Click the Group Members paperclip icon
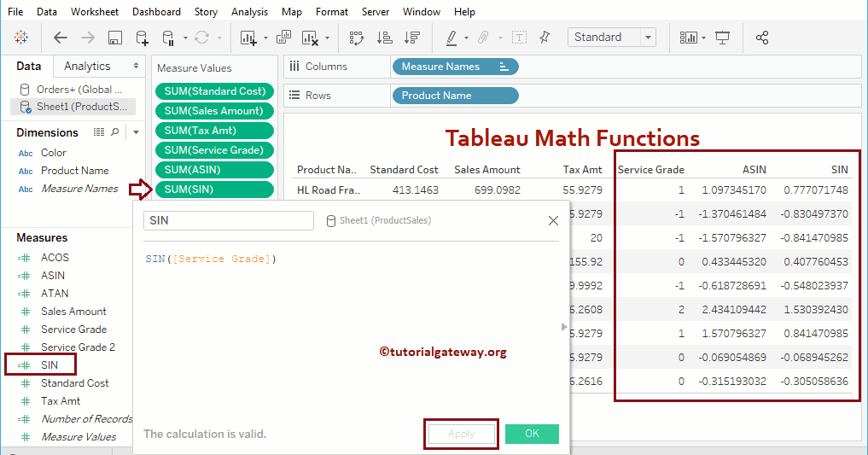This screenshot has width=868, height=455. [x=483, y=38]
